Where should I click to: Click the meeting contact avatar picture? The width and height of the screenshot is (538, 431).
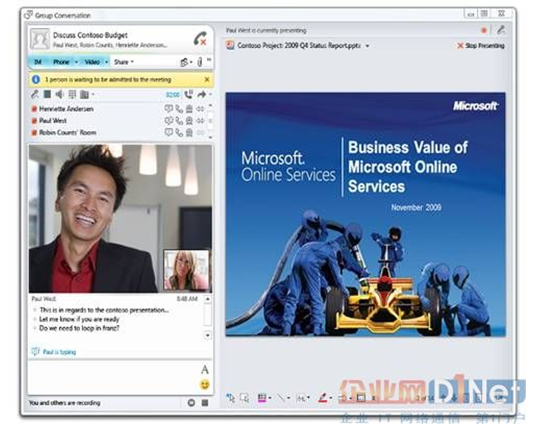click(40, 39)
